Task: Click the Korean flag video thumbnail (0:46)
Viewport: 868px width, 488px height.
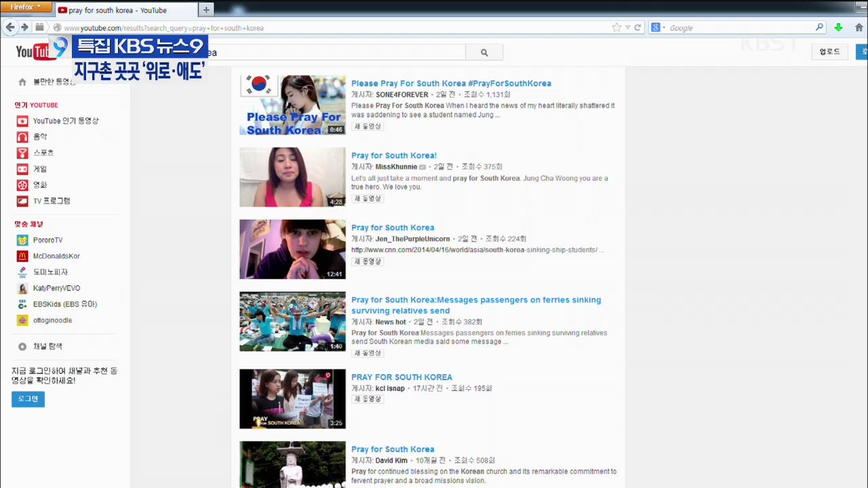Action: click(292, 105)
